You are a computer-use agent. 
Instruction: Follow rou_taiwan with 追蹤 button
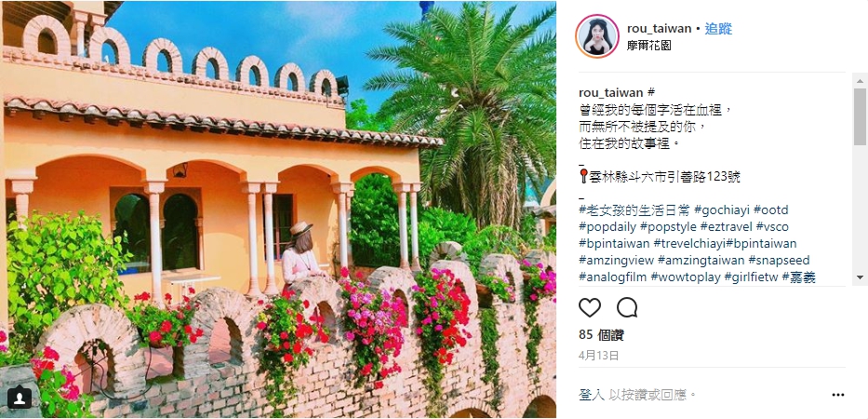(718, 29)
